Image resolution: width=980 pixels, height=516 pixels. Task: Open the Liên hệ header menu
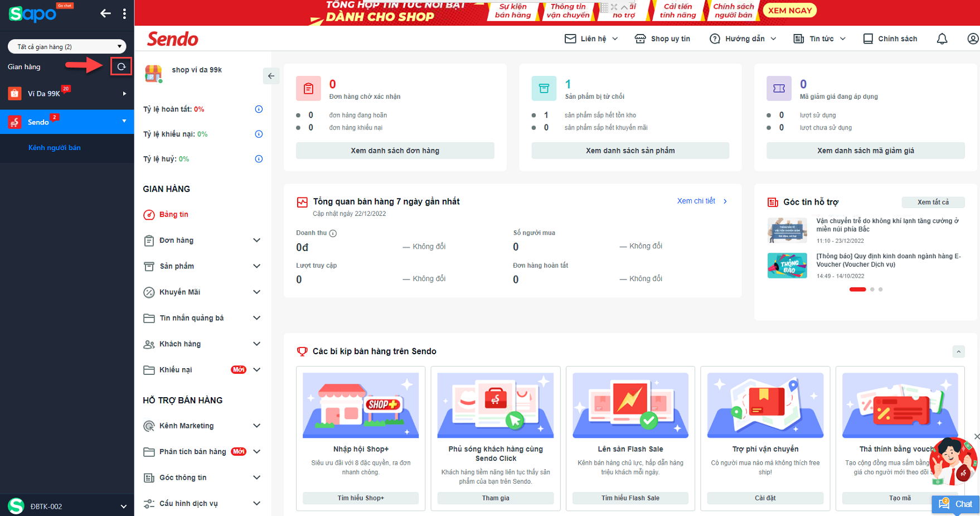591,38
